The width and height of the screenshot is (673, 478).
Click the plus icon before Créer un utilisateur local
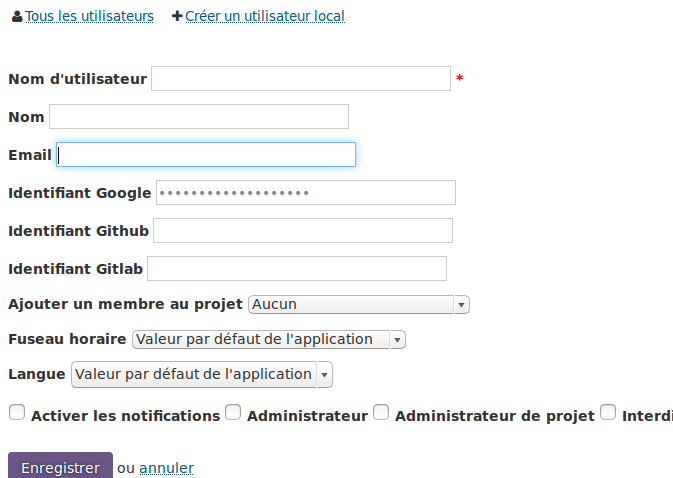[x=177, y=16]
